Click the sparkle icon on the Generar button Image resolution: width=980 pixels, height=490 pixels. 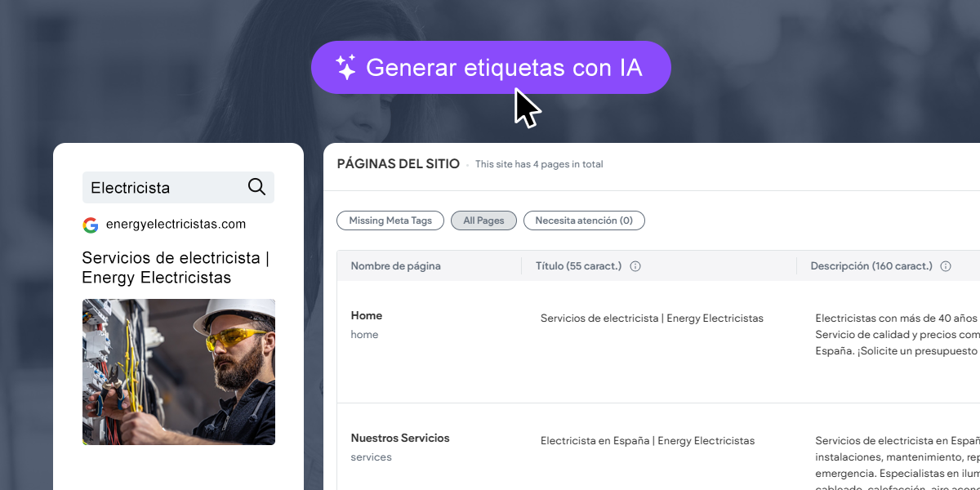click(x=346, y=67)
